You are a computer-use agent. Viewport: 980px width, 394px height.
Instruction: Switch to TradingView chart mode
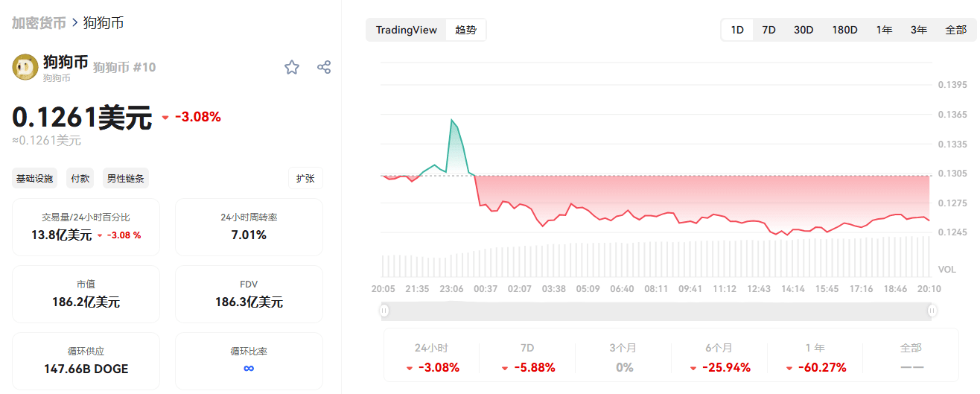[406, 30]
